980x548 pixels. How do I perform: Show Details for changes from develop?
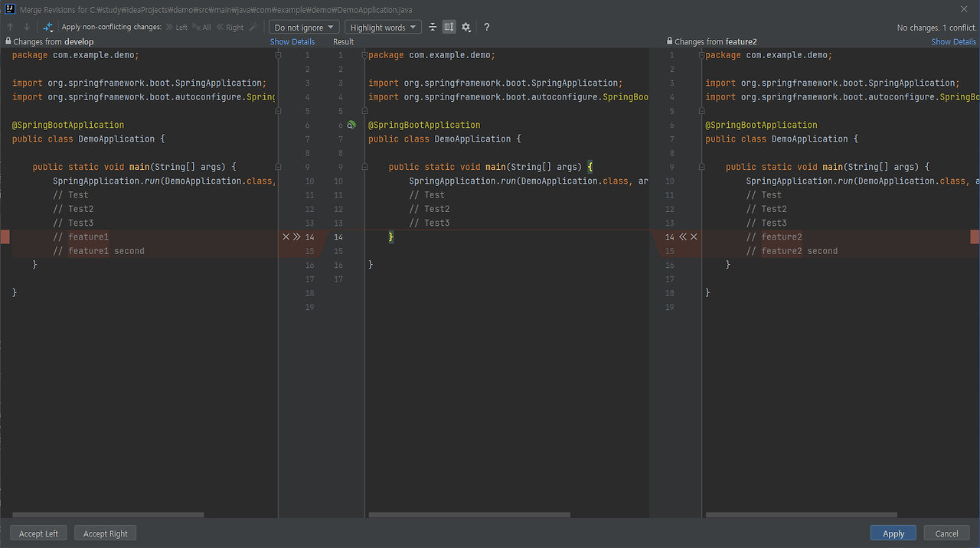click(292, 41)
